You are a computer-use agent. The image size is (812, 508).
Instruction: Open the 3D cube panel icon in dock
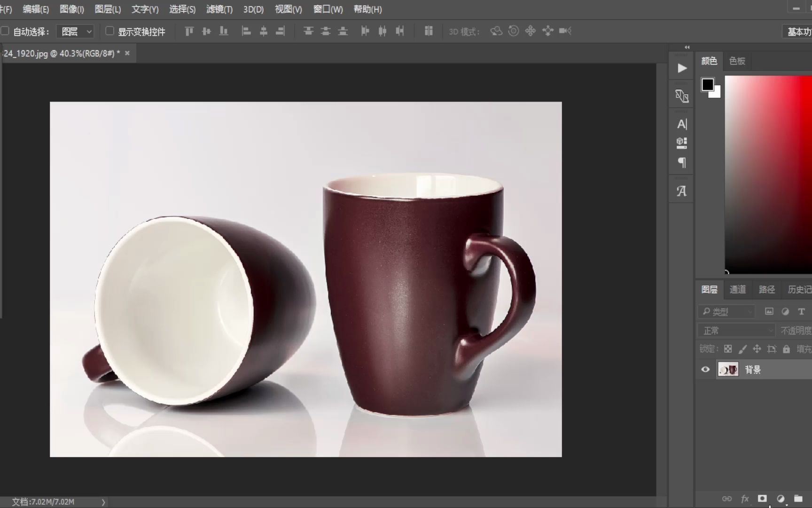(682, 143)
